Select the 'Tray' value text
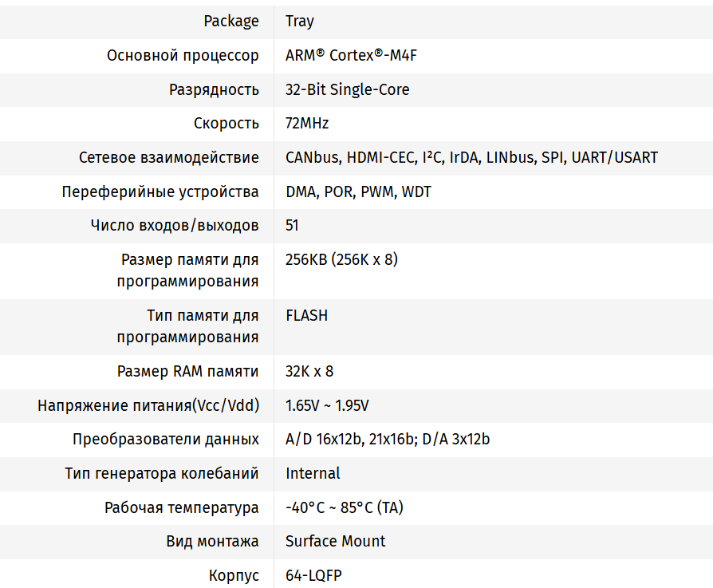 (x=300, y=22)
